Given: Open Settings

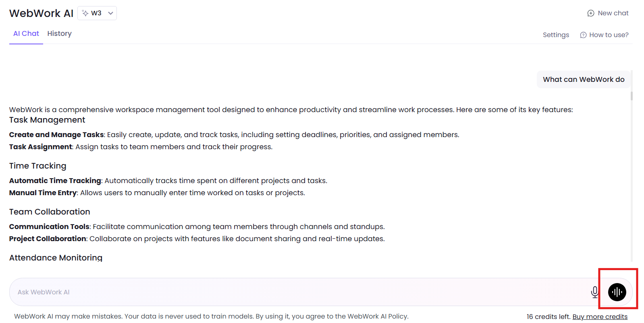Looking at the screenshot, I should [x=556, y=35].
